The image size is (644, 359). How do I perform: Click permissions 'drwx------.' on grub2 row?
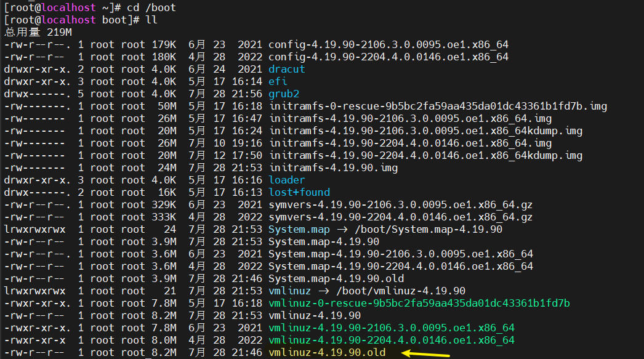38,94
